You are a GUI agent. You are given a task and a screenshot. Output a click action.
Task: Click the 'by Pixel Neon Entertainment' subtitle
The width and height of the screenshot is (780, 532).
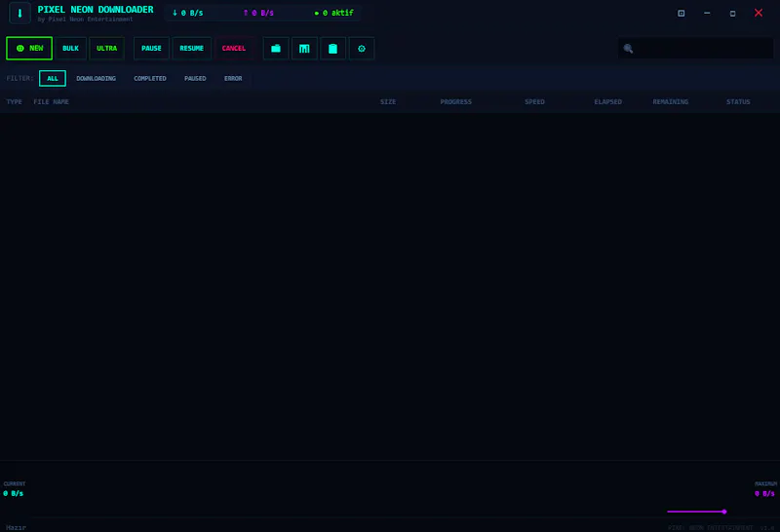pos(86,19)
